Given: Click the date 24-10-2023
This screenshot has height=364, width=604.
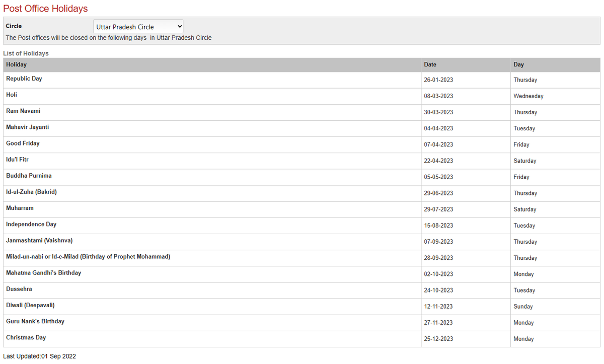Looking at the screenshot, I should pyautogui.click(x=438, y=290).
